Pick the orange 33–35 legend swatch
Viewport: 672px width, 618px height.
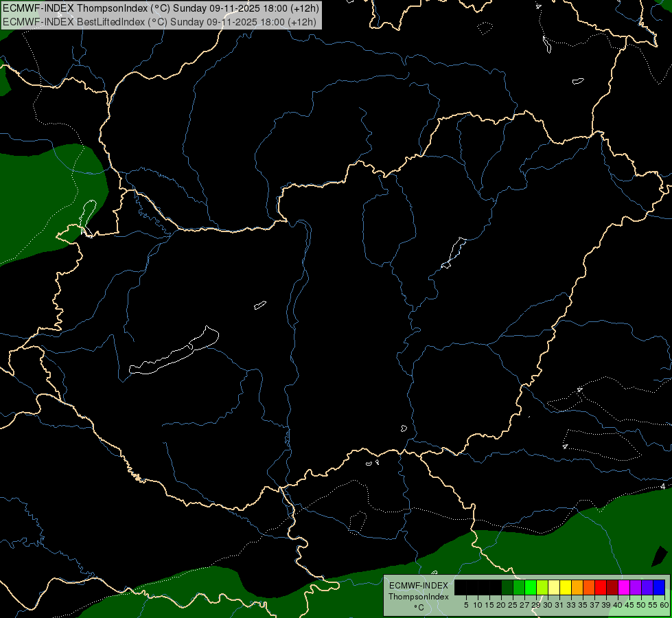(577, 587)
